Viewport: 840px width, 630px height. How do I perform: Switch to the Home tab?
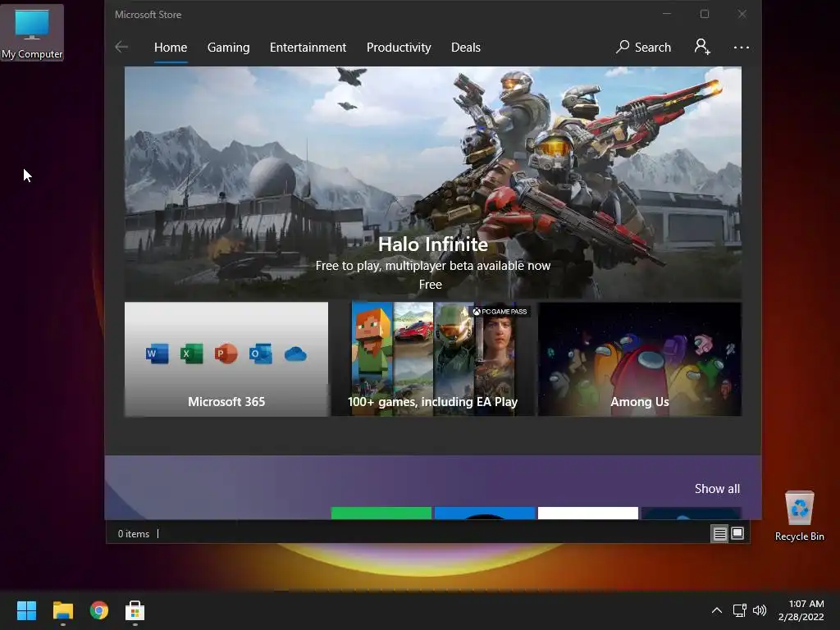tap(171, 47)
